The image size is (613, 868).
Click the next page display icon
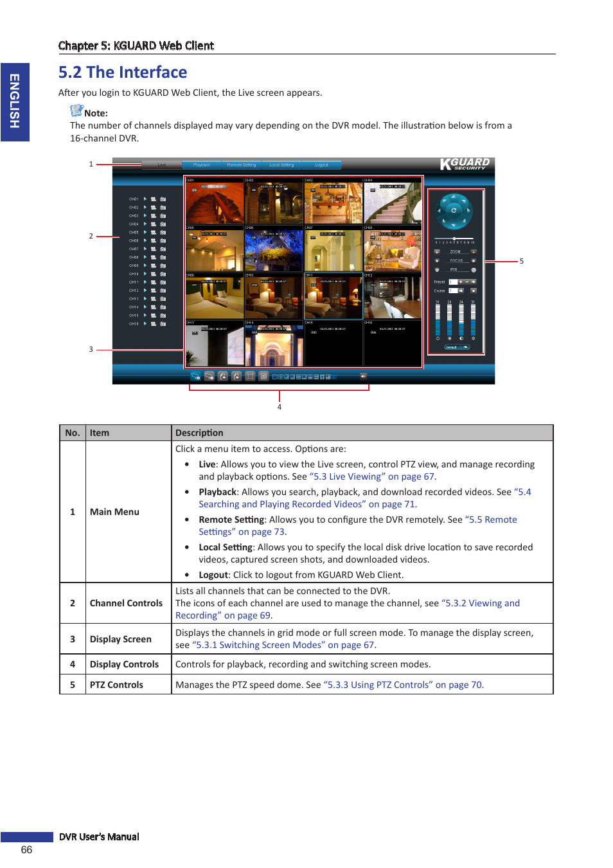pos(236,376)
